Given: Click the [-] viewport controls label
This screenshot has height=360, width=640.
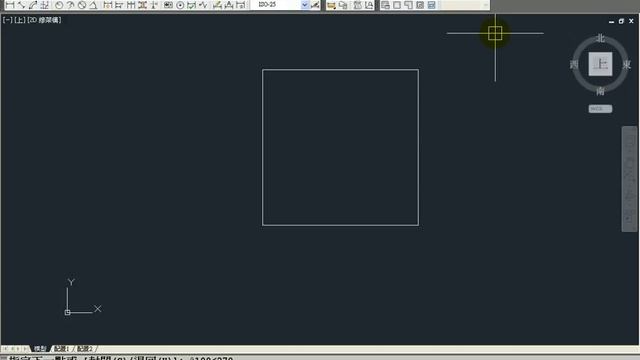Looking at the screenshot, I should pos(8,20).
